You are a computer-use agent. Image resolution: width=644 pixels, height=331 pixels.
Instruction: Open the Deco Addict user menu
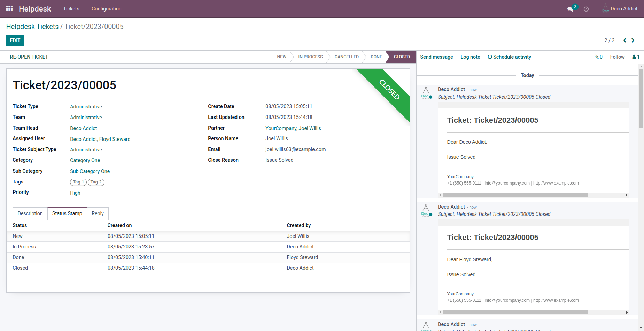[x=620, y=9]
